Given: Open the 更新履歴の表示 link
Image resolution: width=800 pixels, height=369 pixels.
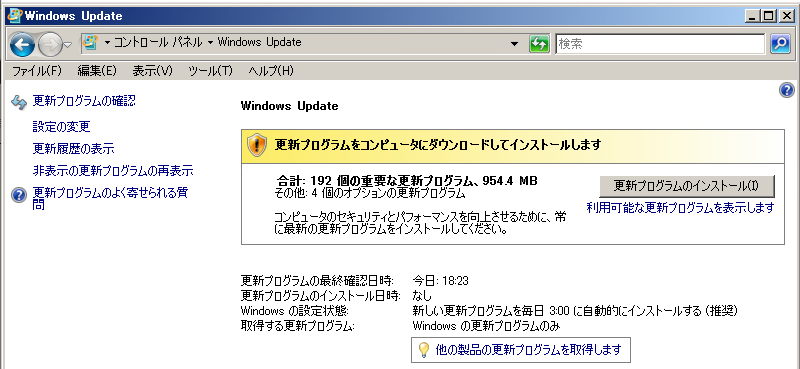Looking at the screenshot, I should tap(73, 149).
